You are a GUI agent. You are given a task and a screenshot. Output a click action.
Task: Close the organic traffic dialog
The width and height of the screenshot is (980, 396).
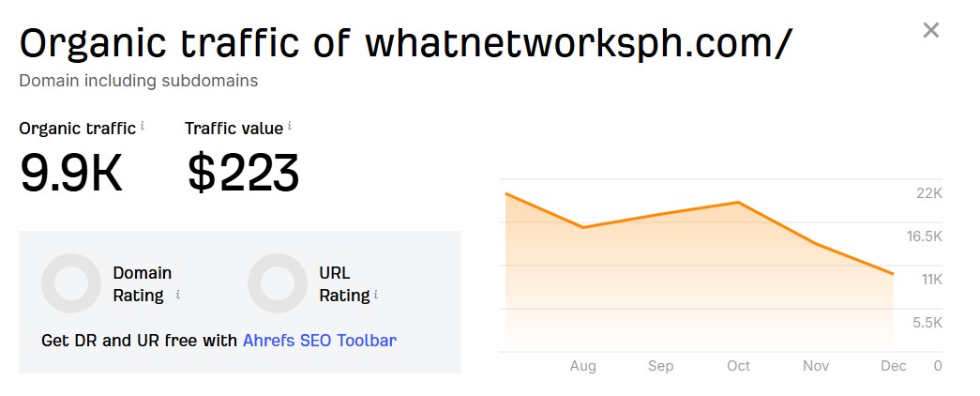click(x=930, y=31)
